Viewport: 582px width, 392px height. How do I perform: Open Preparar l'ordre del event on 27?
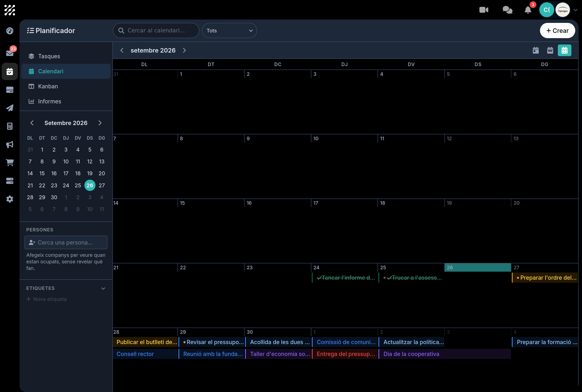coord(545,278)
